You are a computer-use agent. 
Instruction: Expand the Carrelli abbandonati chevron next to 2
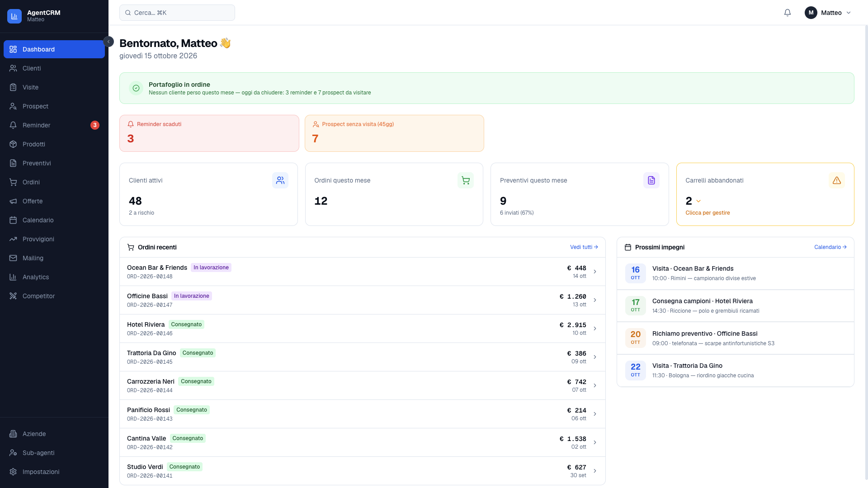pos(698,201)
